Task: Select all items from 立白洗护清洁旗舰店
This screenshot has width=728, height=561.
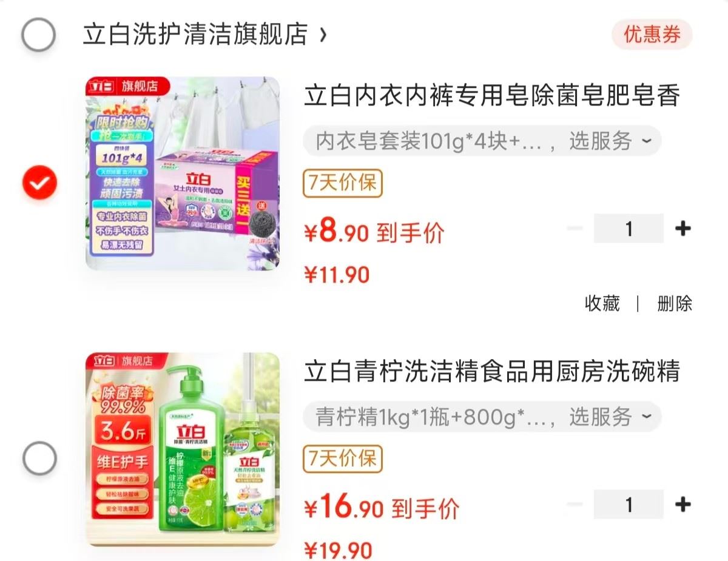Action: click(39, 35)
